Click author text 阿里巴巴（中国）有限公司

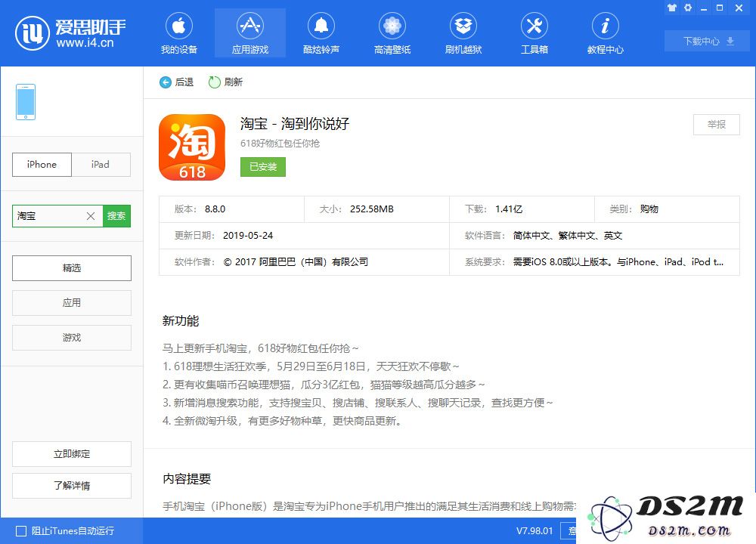(x=314, y=262)
